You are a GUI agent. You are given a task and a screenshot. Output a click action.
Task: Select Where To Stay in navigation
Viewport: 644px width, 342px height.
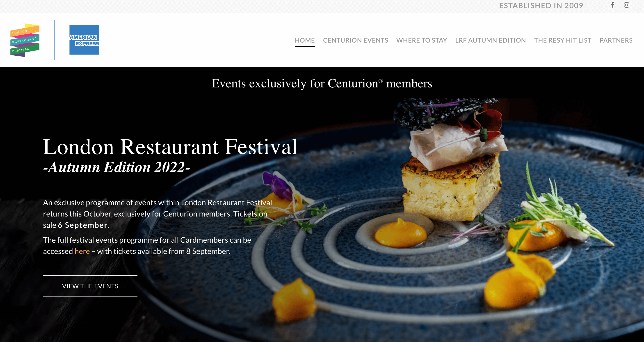coord(422,40)
